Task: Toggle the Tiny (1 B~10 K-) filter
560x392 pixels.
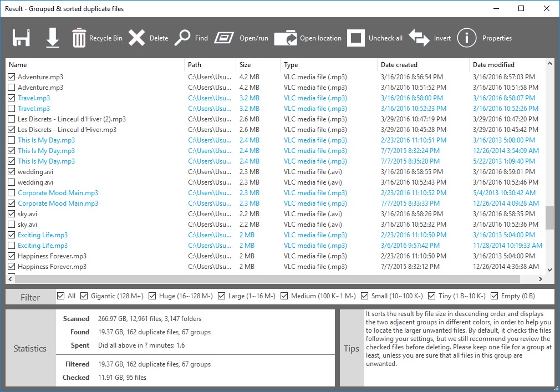Action: 432,296
